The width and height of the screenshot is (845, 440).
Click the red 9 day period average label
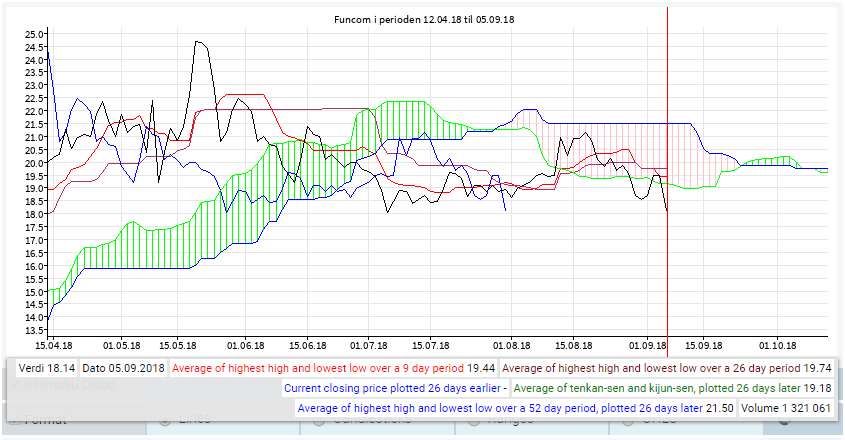coord(334,368)
